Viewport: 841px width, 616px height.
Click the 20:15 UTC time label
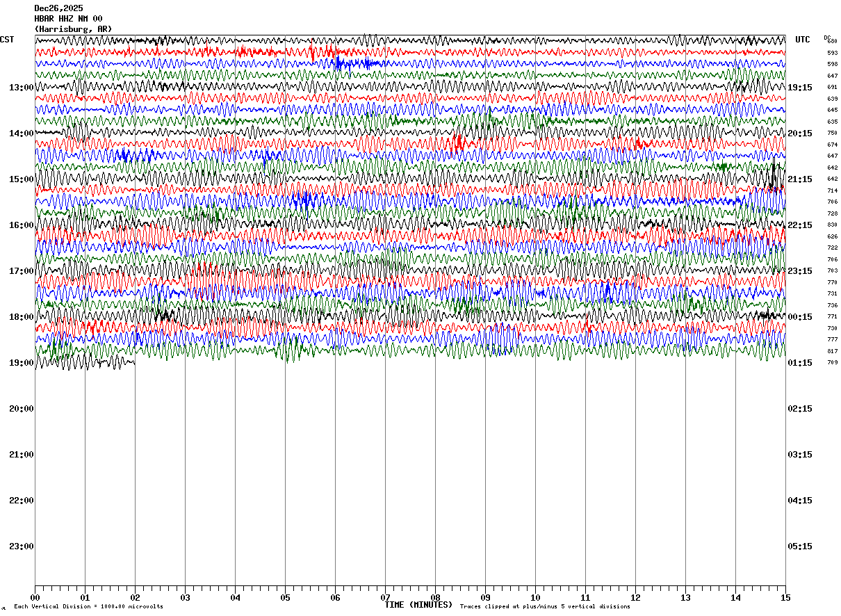click(x=801, y=133)
